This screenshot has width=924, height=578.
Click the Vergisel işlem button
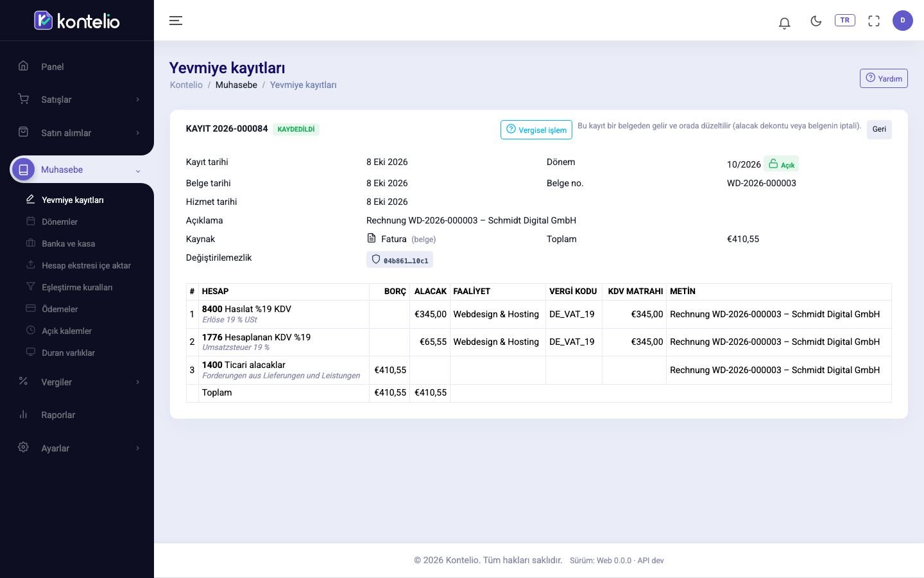[x=536, y=130]
